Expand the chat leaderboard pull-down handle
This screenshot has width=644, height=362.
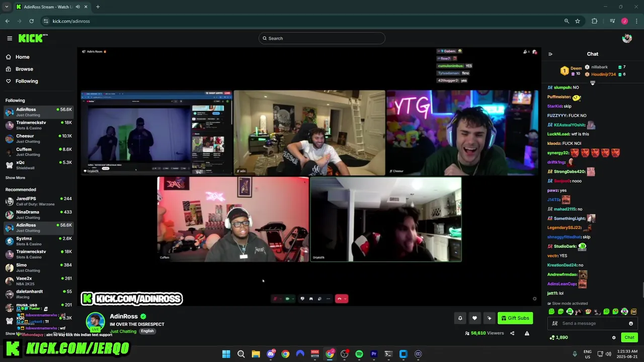(x=593, y=83)
